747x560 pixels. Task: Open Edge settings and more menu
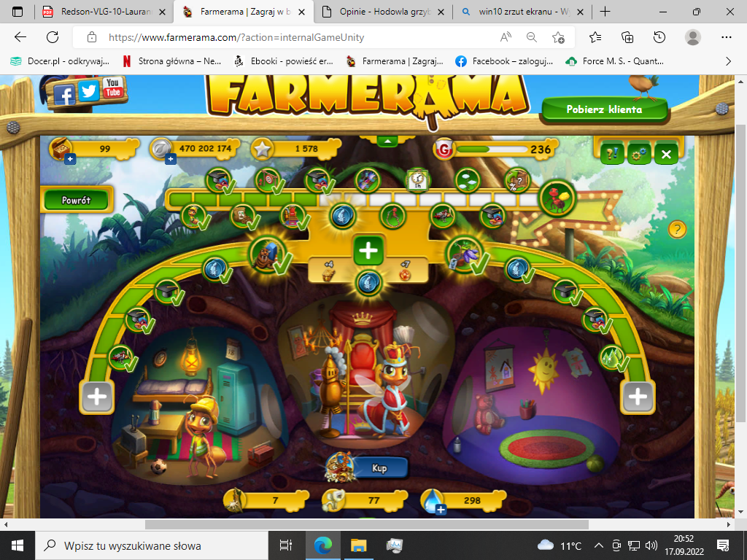click(x=726, y=37)
